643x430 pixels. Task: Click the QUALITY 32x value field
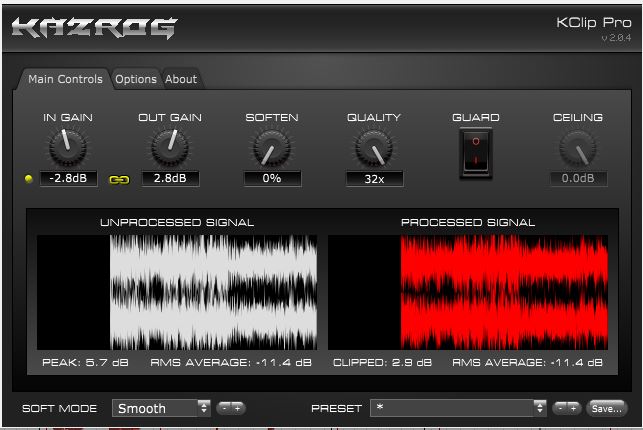374,179
